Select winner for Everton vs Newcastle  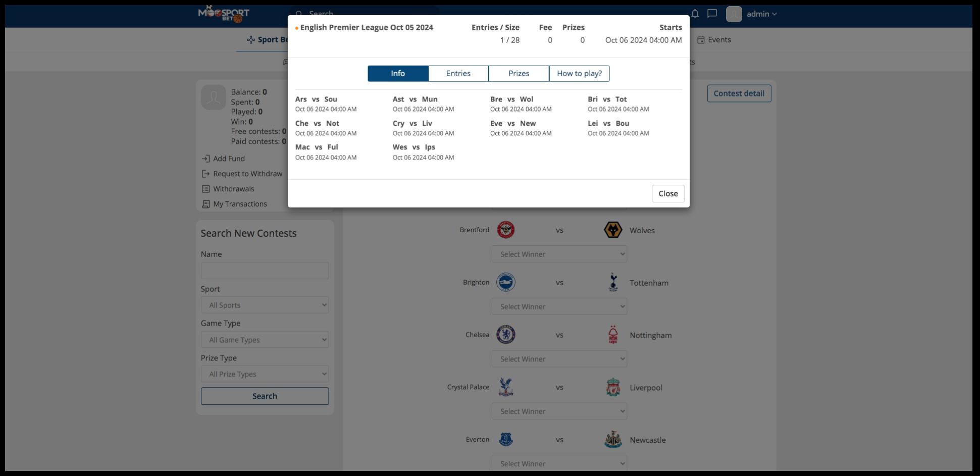(559, 463)
